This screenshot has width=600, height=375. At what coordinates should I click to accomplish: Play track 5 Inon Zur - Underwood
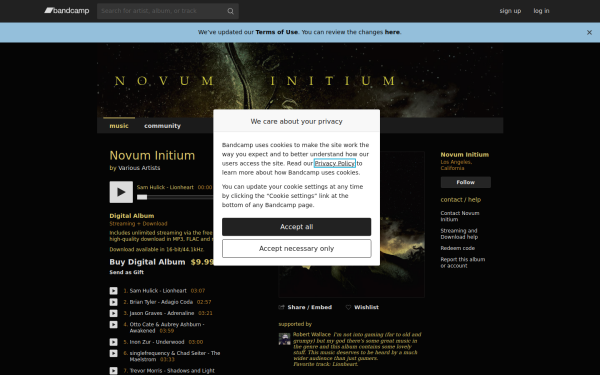click(x=114, y=342)
